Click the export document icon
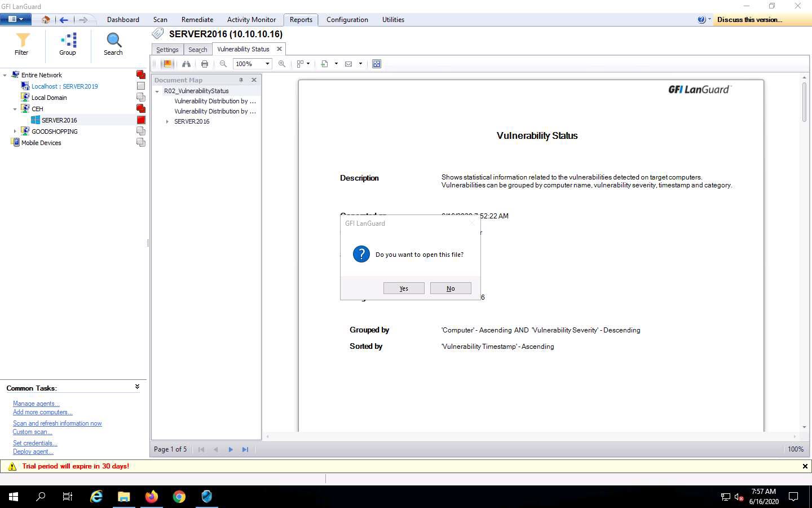This screenshot has width=812, height=508. 324,64
